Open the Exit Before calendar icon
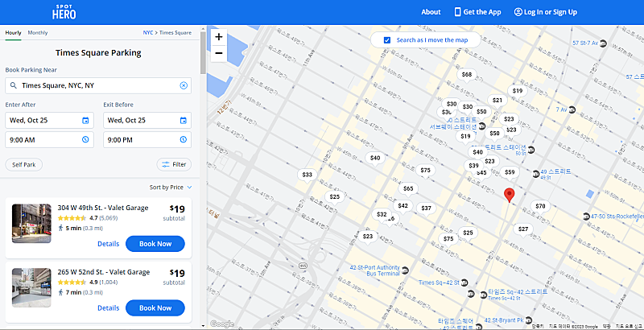The width and height of the screenshot is (644, 330). click(x=184, y=120)
